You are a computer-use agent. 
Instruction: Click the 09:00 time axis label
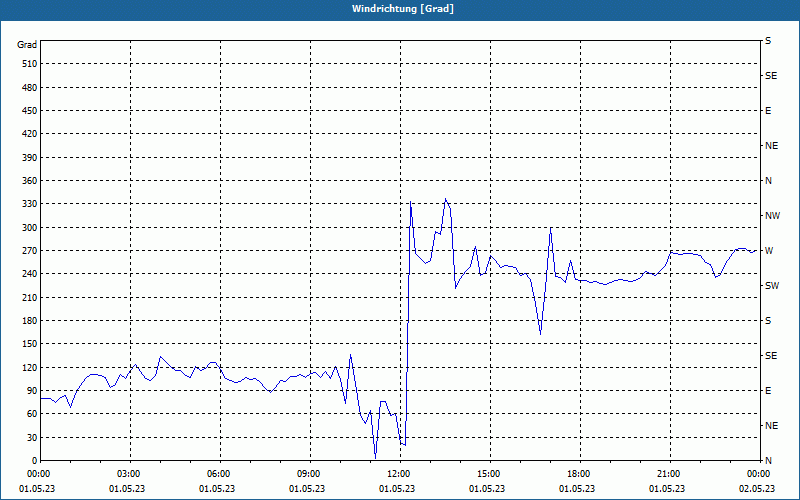[x=310, y=474]
